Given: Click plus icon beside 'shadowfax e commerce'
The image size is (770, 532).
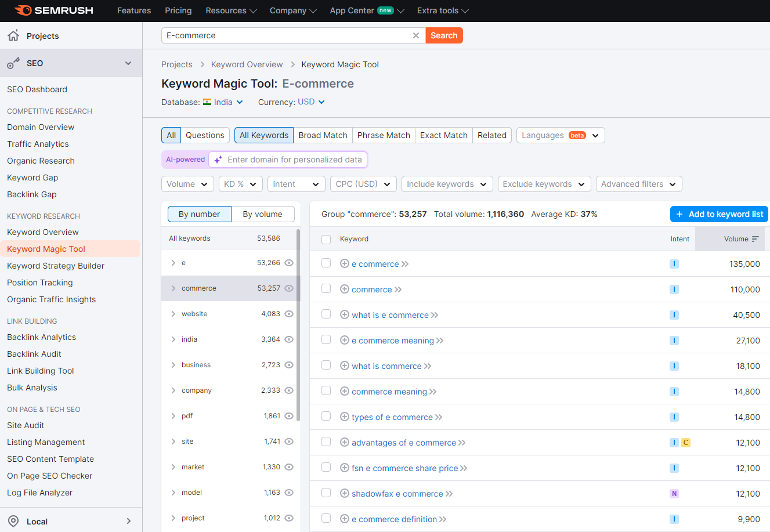Looking at the screenshot, I should [x=344, y=493].
